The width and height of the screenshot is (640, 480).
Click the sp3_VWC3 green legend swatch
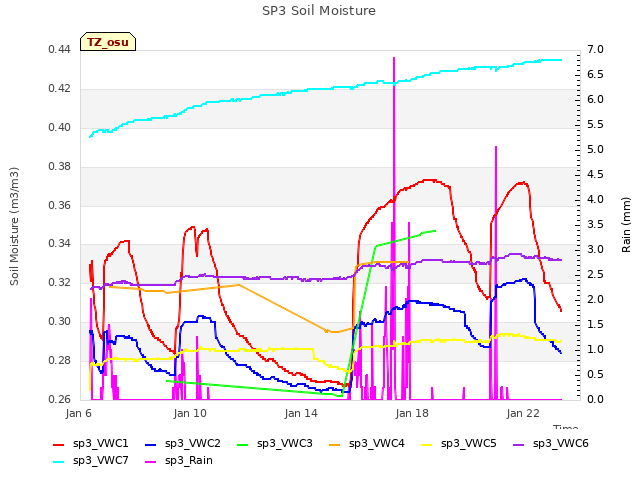pos(243,445)
